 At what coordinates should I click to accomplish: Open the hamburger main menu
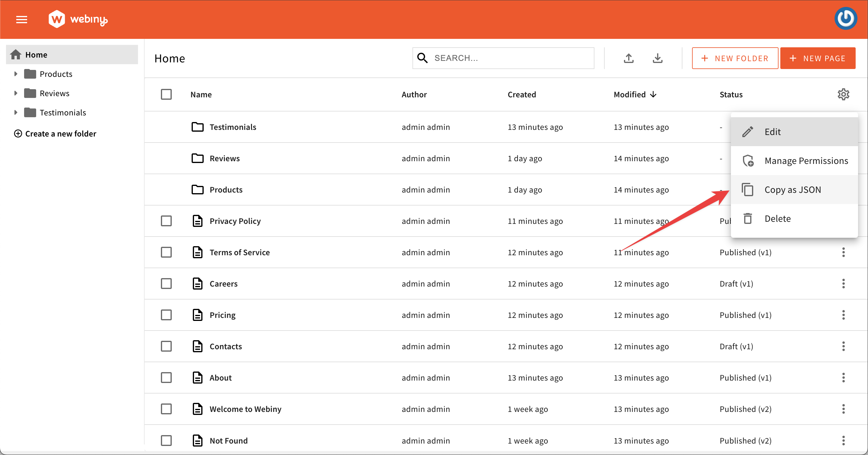click(x=22, y=20)
